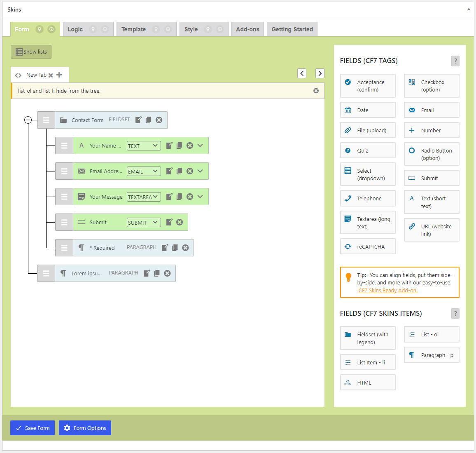Expand the Email Address field options chevron

[x=200, y=171]
